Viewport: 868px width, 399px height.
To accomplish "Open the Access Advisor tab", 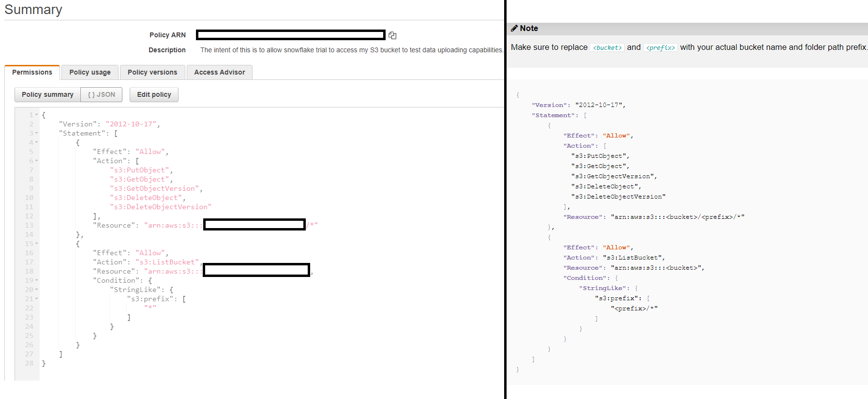I will (219, 72).
